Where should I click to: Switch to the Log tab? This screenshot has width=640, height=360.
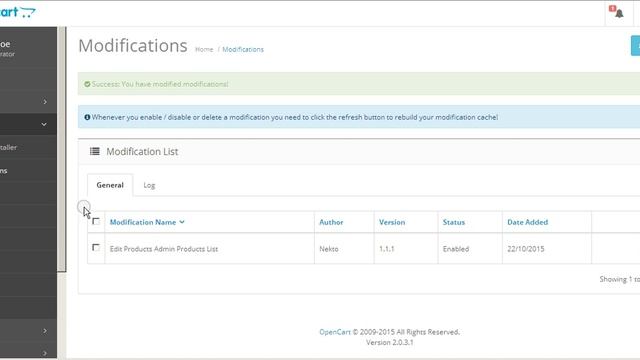click(149, 185)
